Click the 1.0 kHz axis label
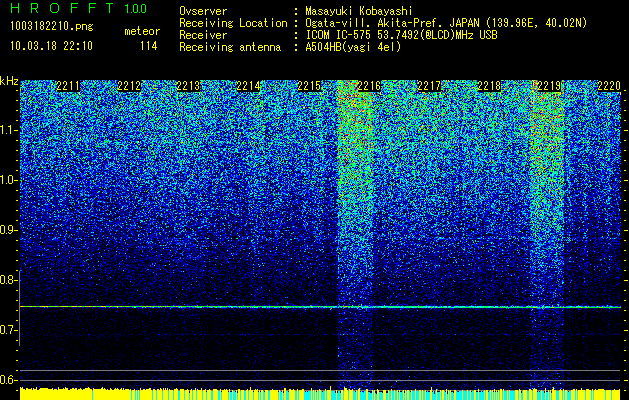 (x=9, y=180)
